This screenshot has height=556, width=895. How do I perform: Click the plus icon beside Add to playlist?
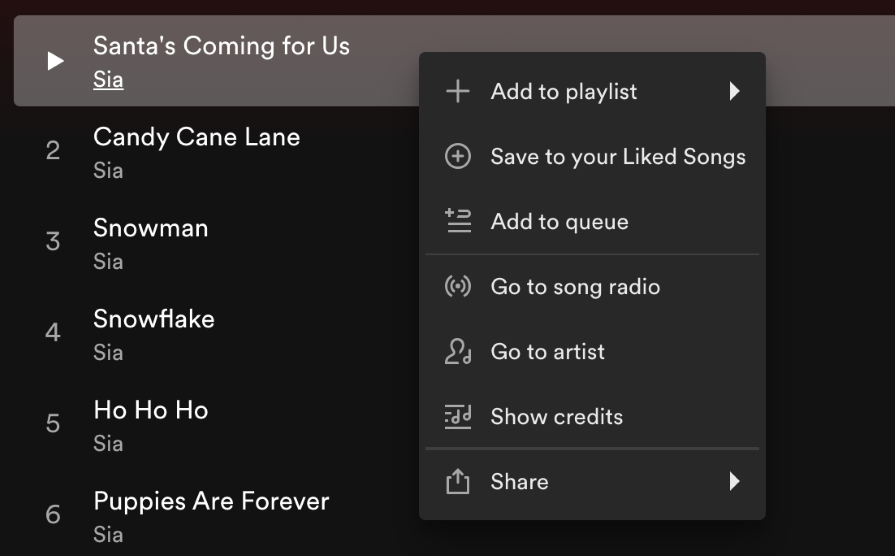click(457, 92)
